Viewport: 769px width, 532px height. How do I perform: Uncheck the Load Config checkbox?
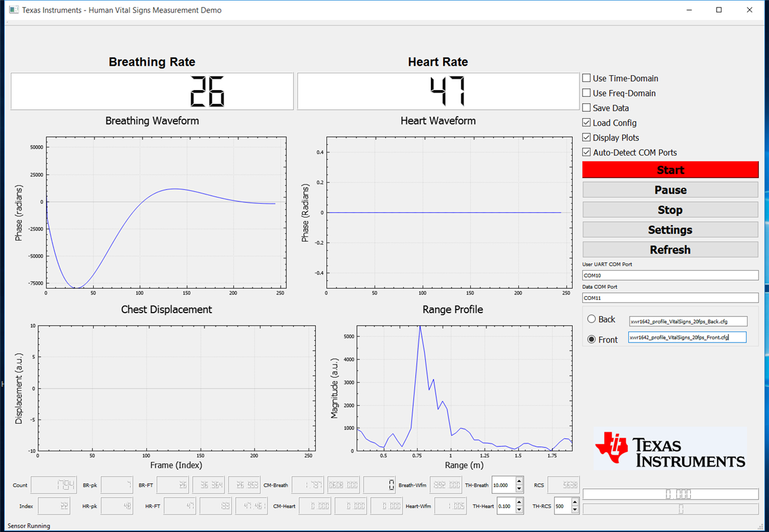click(586, 123)
